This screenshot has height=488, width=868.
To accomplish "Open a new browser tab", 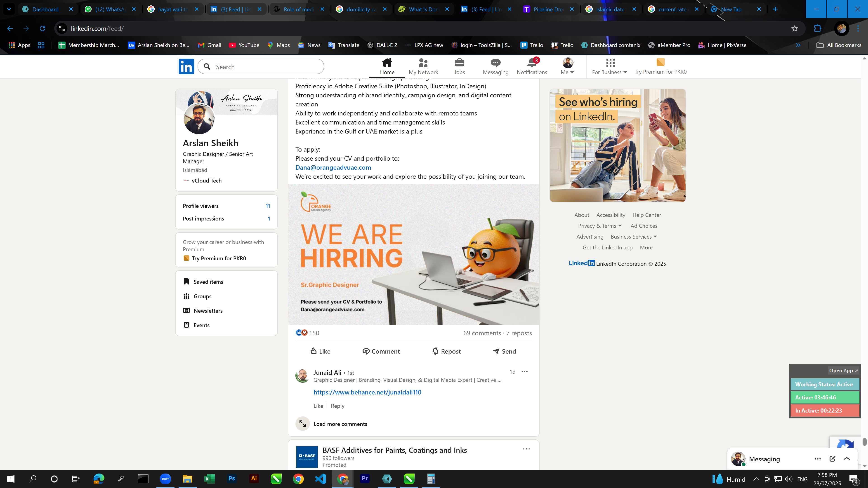I will click(x=775, y=9).
